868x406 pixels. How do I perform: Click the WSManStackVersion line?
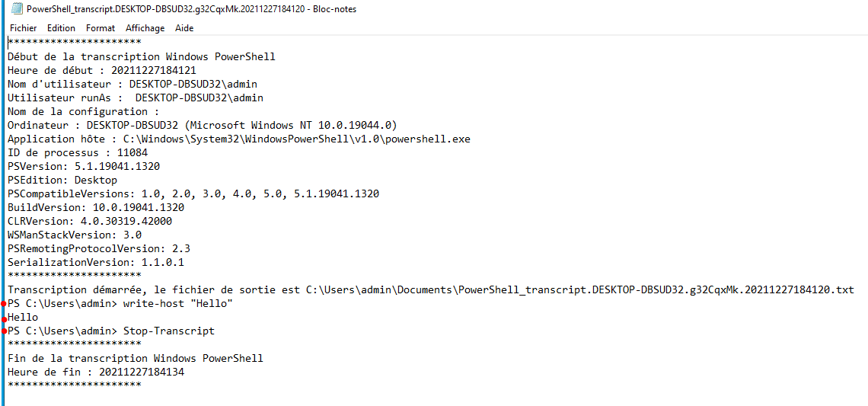click(x=75, y=235)
